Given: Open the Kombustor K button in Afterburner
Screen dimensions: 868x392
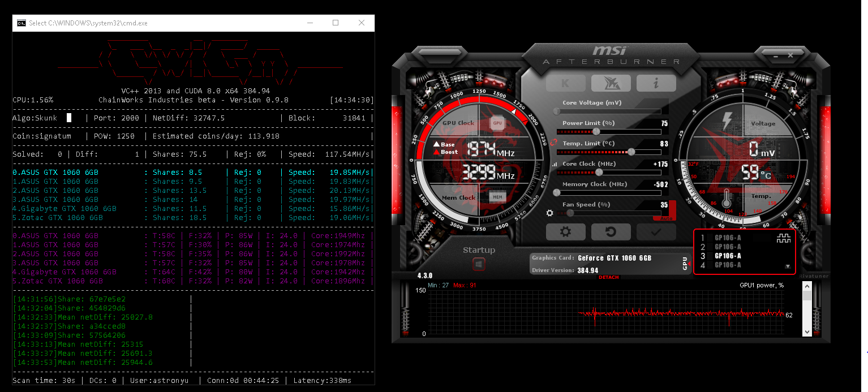Looking at the screenshot, I should pyautogui.click(x=565, y=83).
